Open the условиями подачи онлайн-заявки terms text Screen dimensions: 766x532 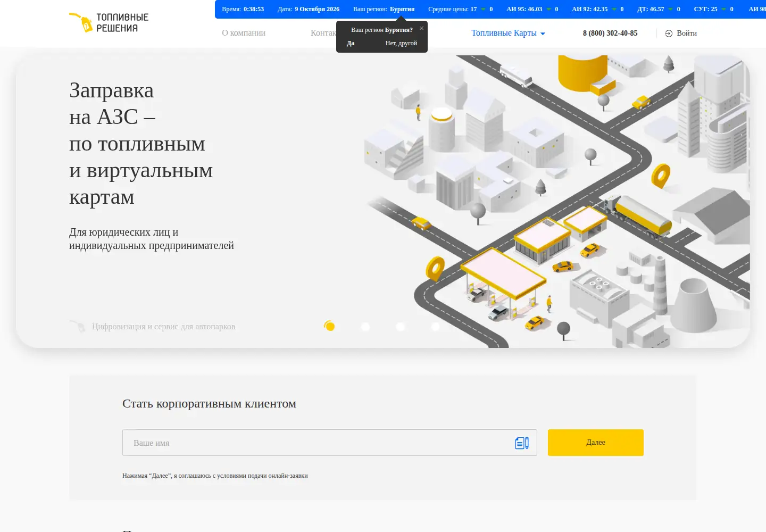click(262, 476)
